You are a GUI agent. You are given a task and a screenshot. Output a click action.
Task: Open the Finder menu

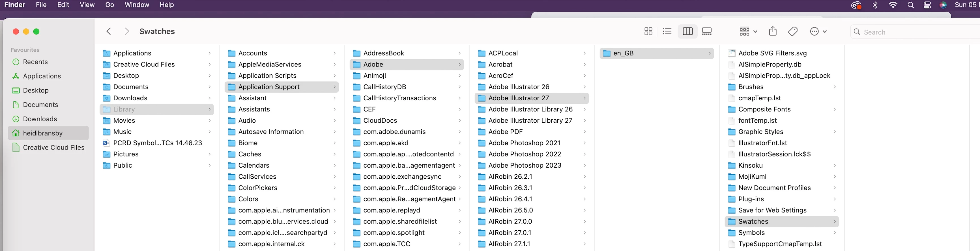[14, 5]
